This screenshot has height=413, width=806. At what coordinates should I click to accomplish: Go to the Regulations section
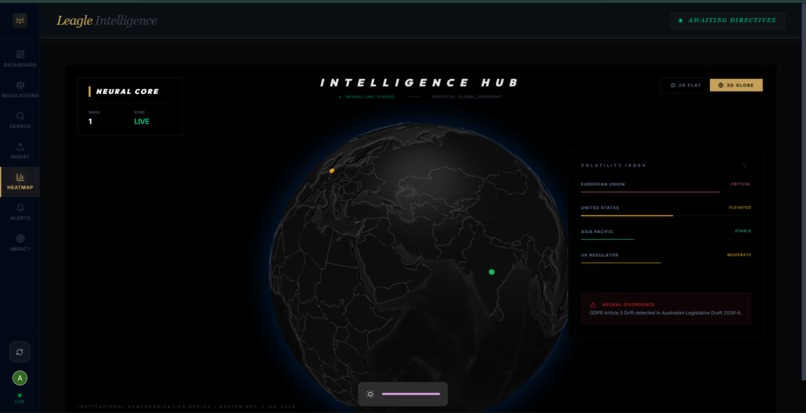pyautogui.click(x=20, y=89)
